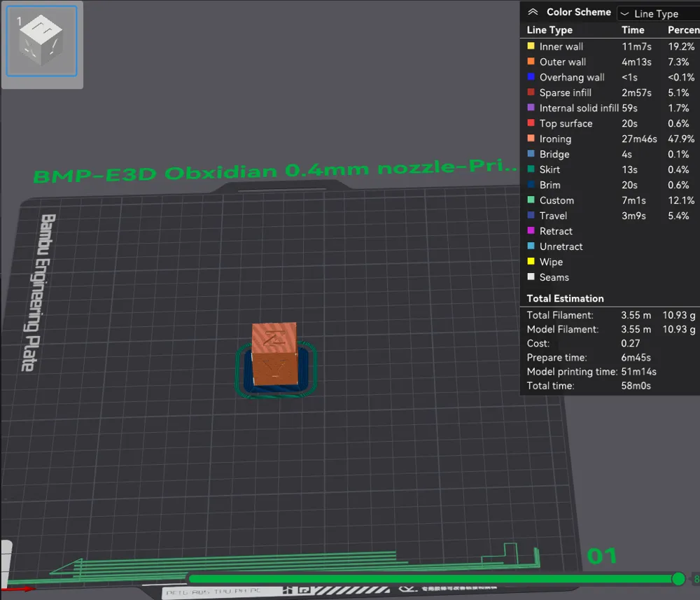This screenshot has height=600, width=700.
Task: Select plate 1 thumbnail
Action: point(42,42)
